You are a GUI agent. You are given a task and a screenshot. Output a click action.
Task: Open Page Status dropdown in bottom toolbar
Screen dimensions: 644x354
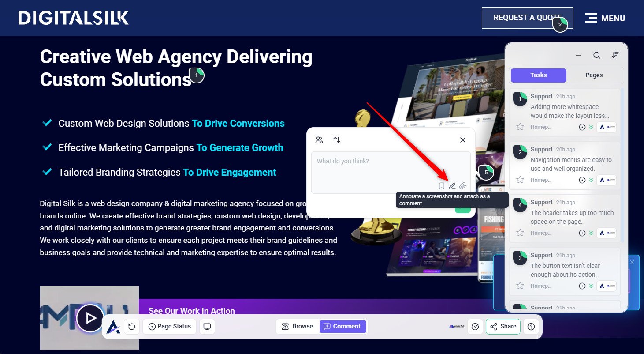(x=170, y=327)
